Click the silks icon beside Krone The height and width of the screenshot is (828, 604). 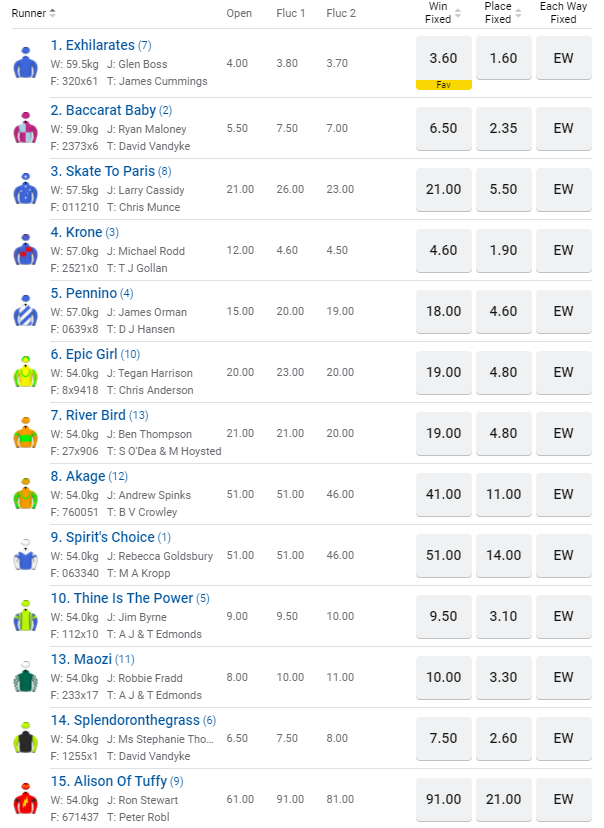[x=25, y=249]
